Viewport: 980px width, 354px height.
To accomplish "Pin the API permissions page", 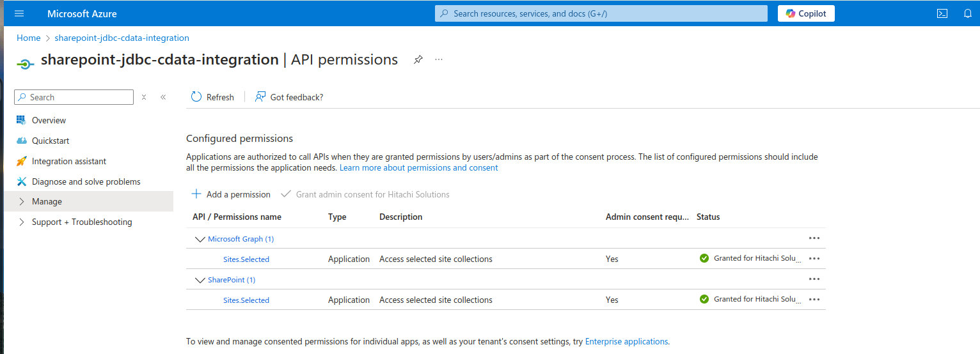I will [418, 59].
